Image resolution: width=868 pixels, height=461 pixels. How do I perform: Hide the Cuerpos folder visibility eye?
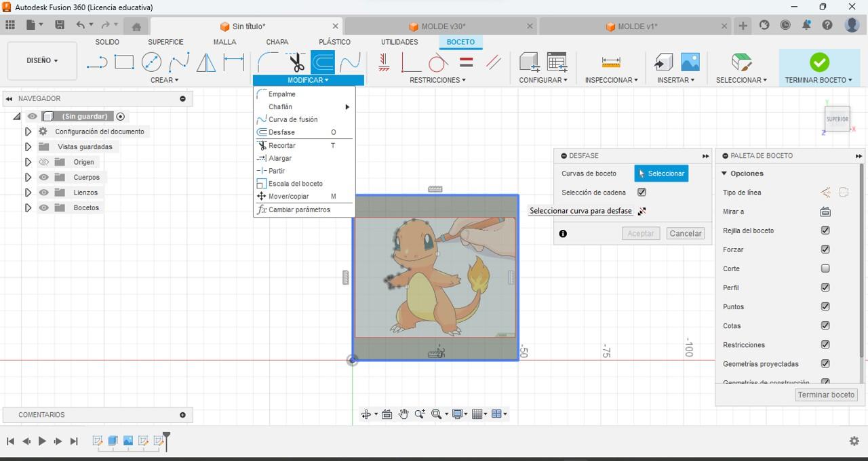click(44, 178)
